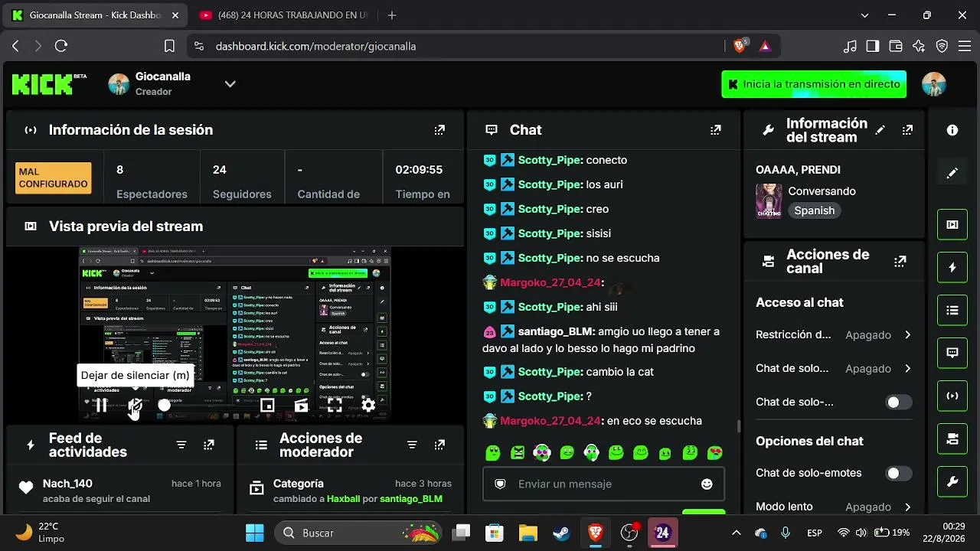The width and height of the screenshot is (980, 551).
Task: Click the shield icon in message box
Action: click(501, 484)
